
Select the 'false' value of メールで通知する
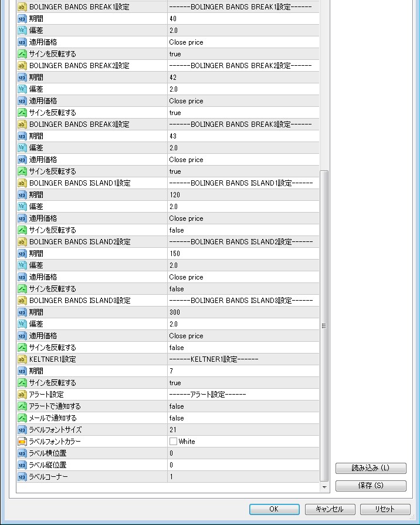(x=177, y=418)
